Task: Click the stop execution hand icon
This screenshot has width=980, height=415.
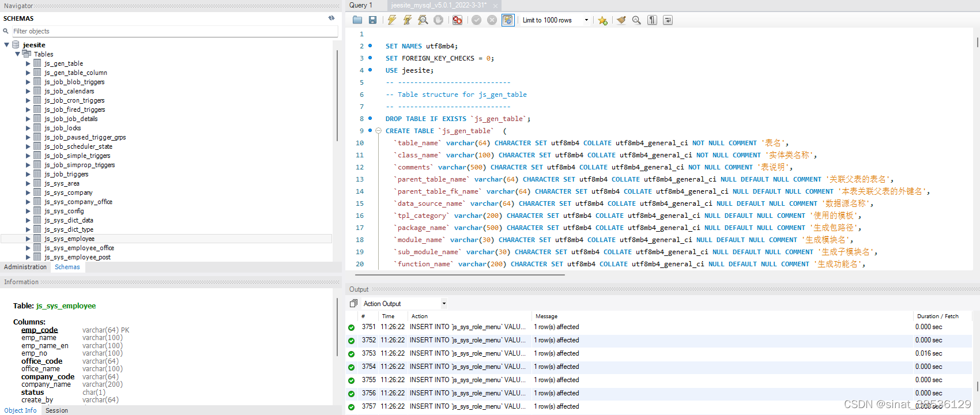Action: click(x=439, y=20)
